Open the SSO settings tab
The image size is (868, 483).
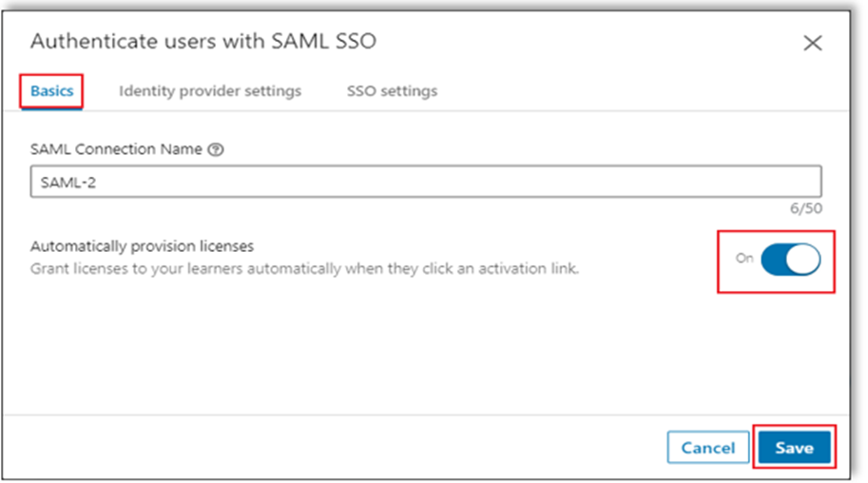392,91
